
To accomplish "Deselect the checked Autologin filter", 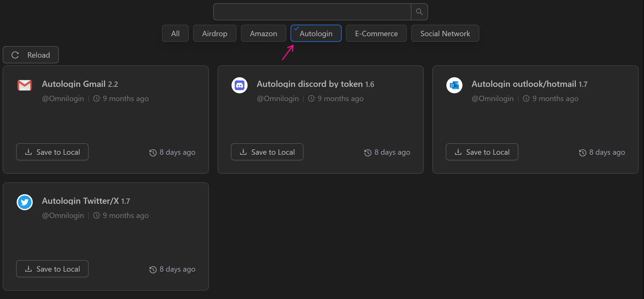I will click(x=316, y=33).
